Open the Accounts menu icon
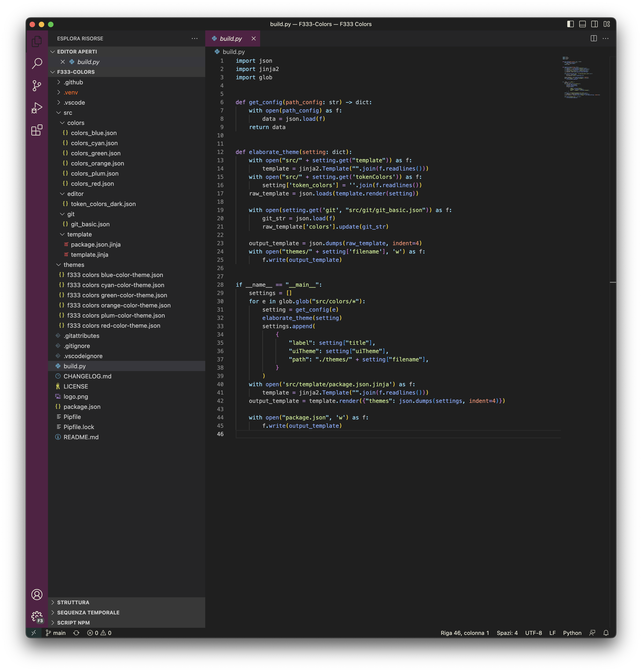Image resolution: width=642 pixels, height=672 pixels. (x=37, y=594)
